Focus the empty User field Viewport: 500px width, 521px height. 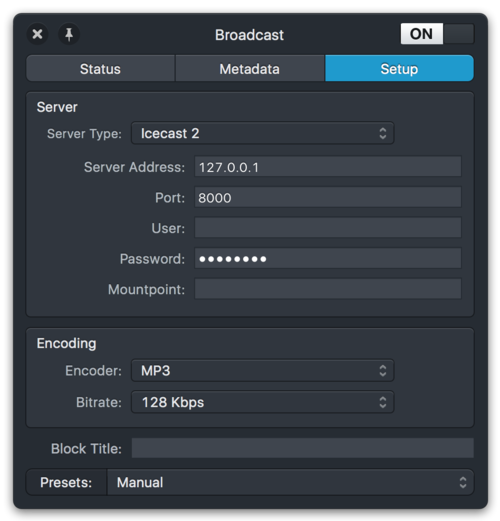pyautogui.click(x=328, y=228)
